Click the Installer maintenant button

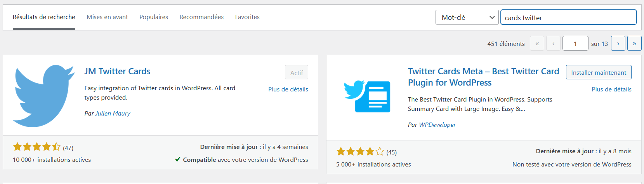[x=599, y=72]
